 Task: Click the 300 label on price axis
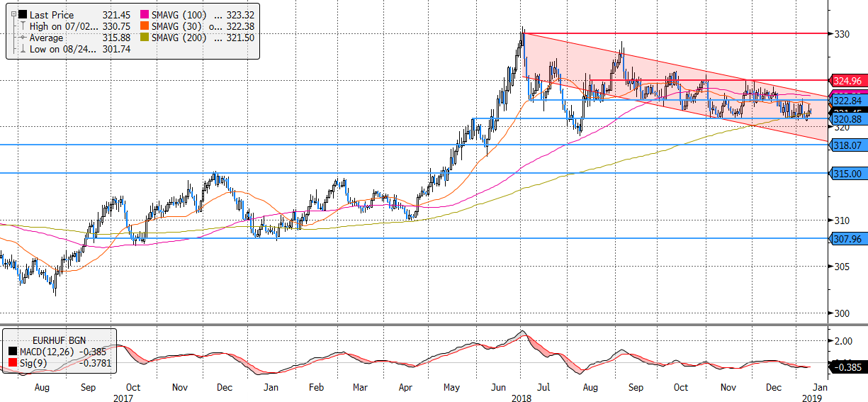point(842,313)
